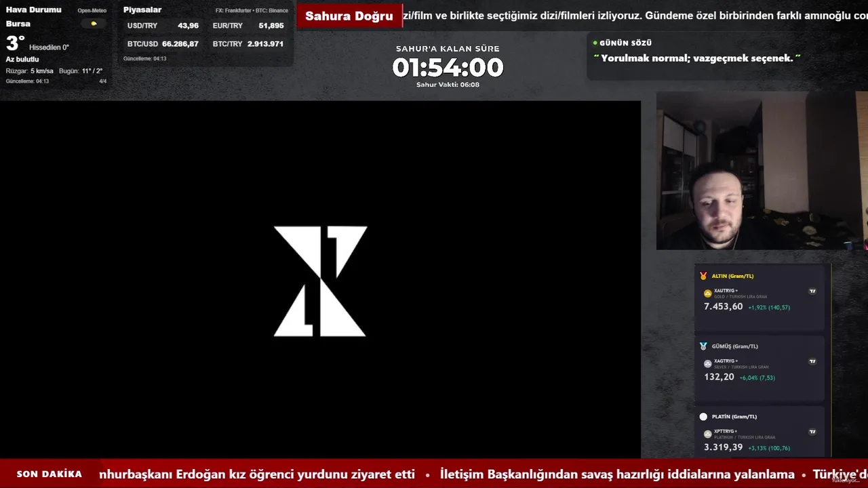This screenshot has height=488, width=868.
Task: Click the 3° temperature reading
Action: pos(15,44)
